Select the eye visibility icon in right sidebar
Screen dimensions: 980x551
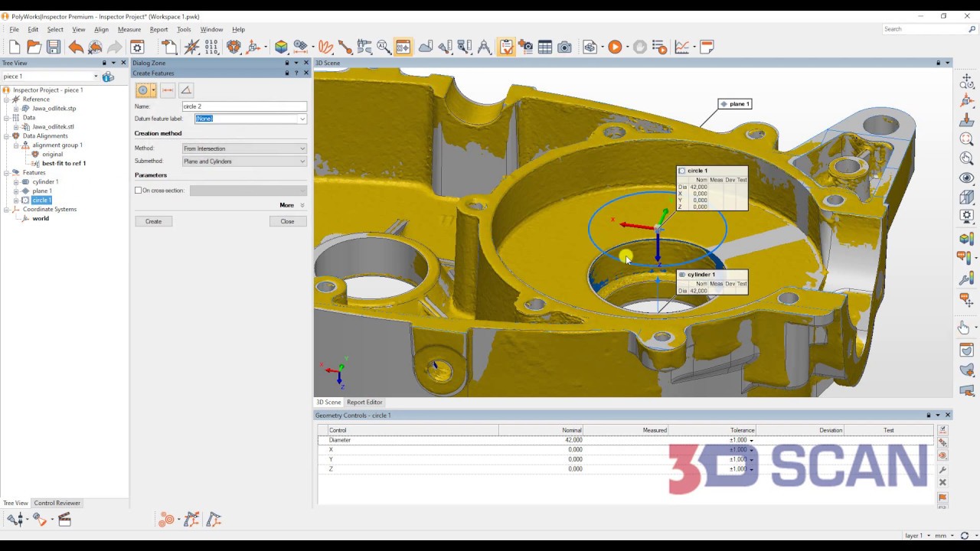(966, 177)
